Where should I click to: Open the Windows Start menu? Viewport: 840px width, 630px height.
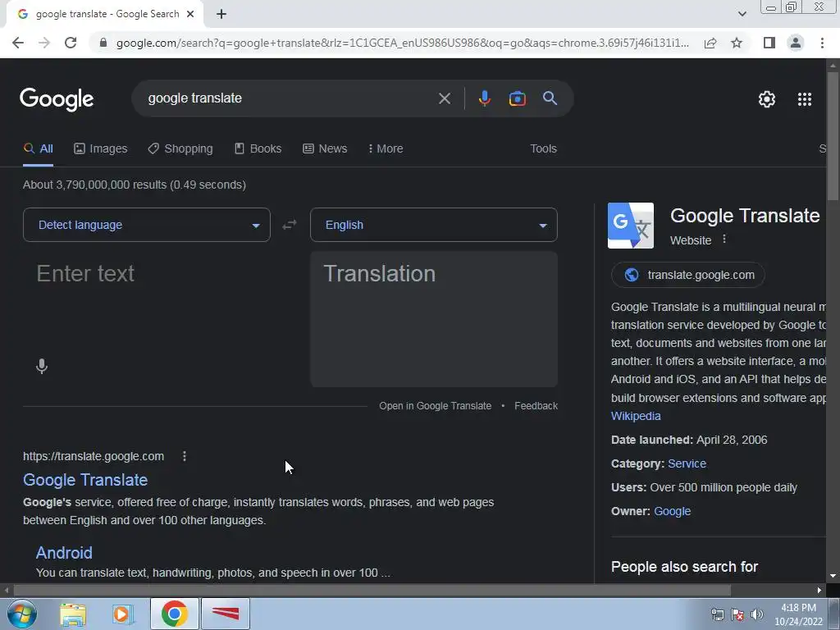coord(21,614)
